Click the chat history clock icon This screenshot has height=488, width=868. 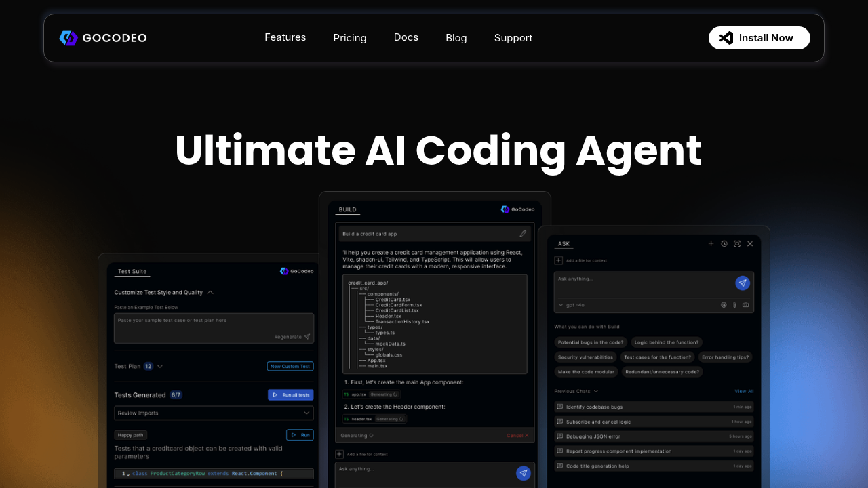click(x=724, y=243)
